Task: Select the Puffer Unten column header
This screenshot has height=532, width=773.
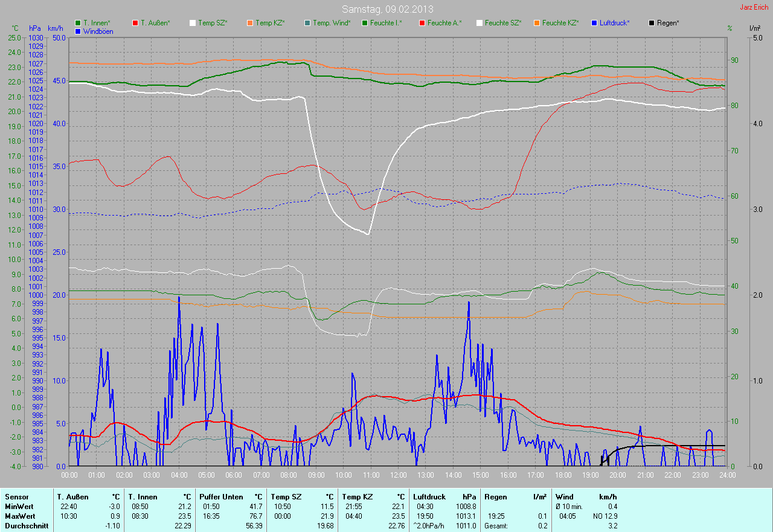Action: 220,497
